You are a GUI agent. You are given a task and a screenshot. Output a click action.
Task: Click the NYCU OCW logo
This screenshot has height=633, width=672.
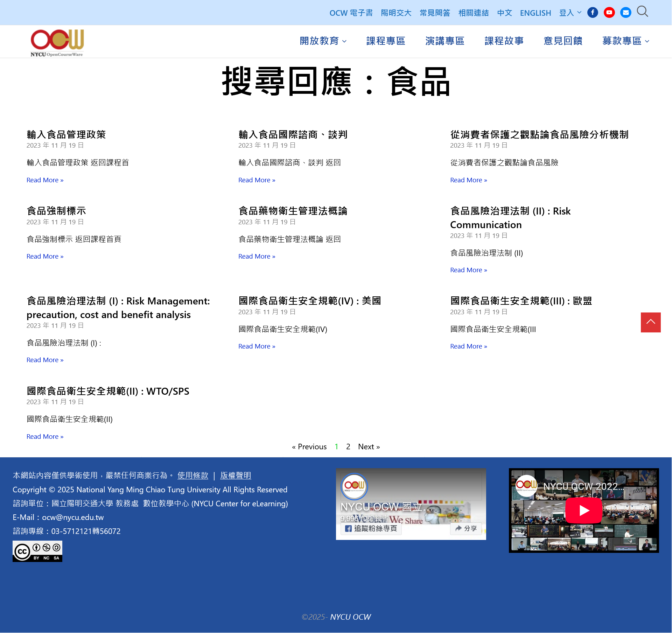(x=57, y=43)
